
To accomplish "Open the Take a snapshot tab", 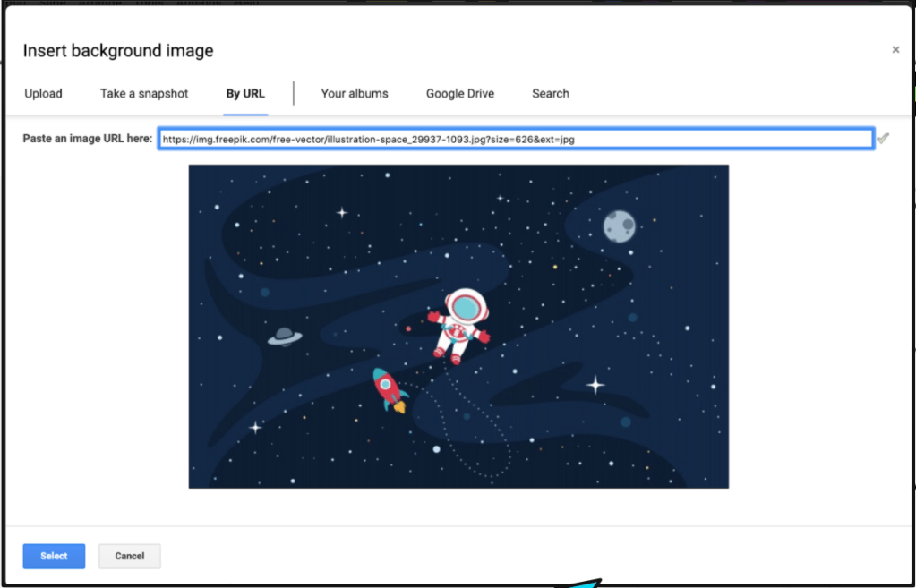I will point(144,93).
